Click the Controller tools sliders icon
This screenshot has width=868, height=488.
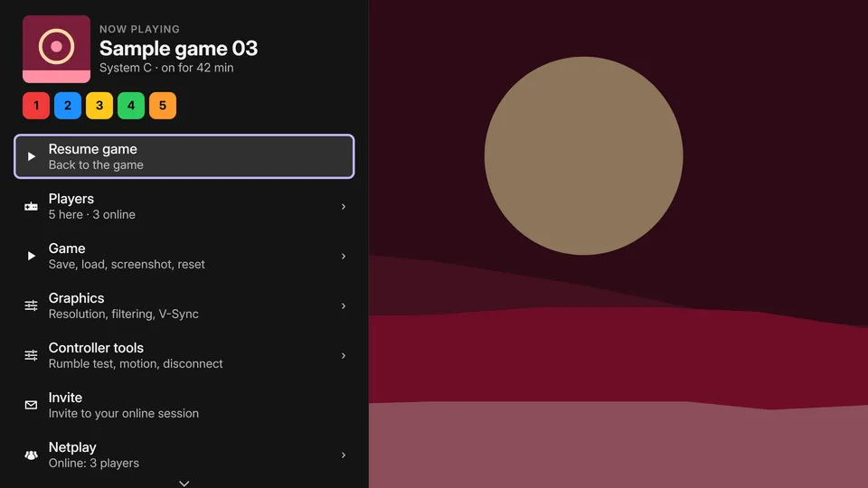pyautogui.click(x=31, y=355)
